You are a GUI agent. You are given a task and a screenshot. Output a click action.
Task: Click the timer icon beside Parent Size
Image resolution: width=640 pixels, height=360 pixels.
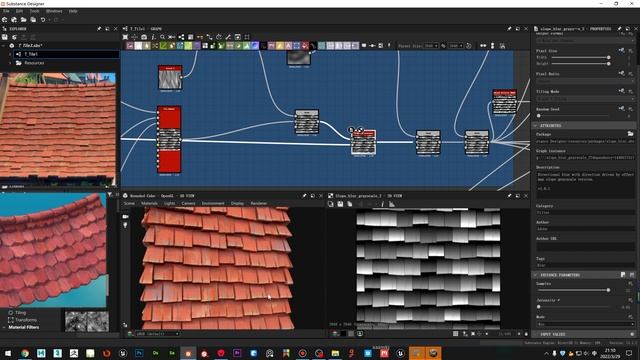pos(469,46)
